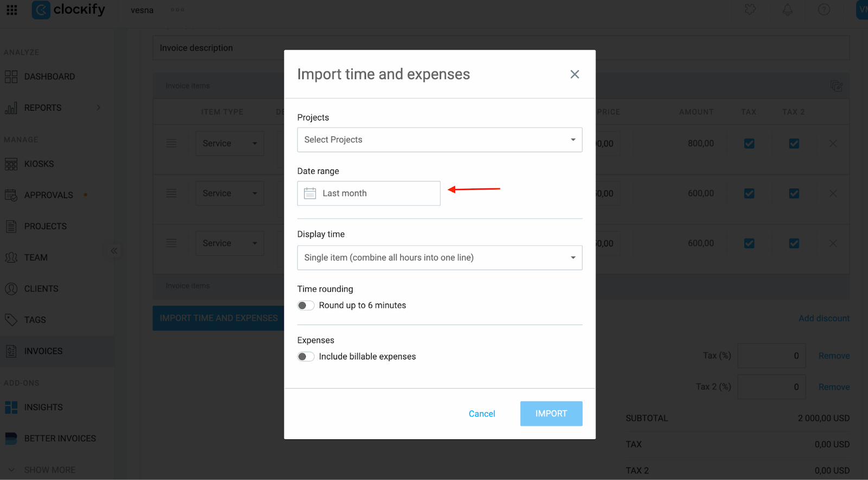This screenshot has width=868, height=480.
Task: Click the calendar icon in Date range
Action: pyautogui.click(x=310, y=193)
